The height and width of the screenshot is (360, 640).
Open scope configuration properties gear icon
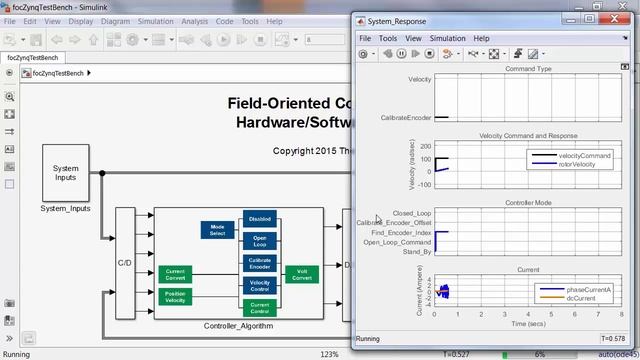363,54
